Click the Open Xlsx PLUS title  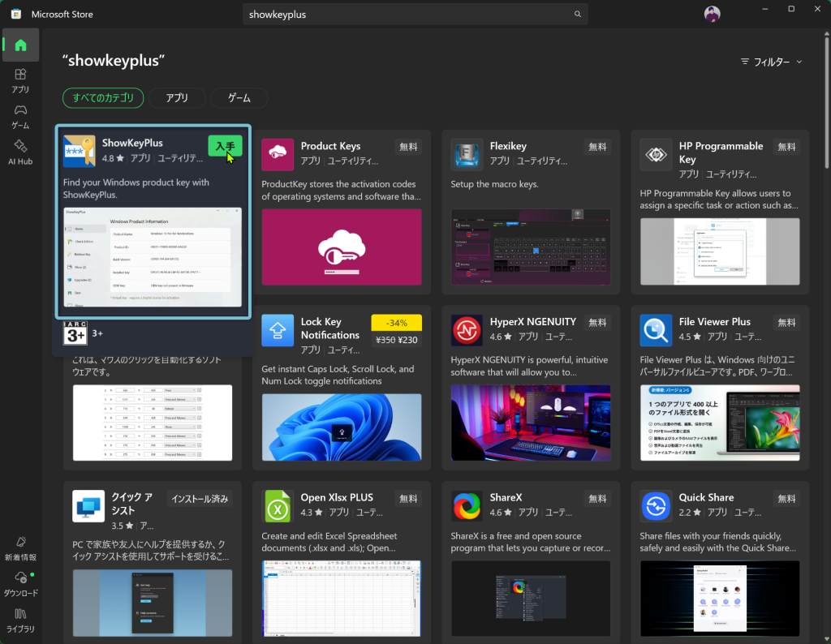pyautogui.click(x=337, y=498)
